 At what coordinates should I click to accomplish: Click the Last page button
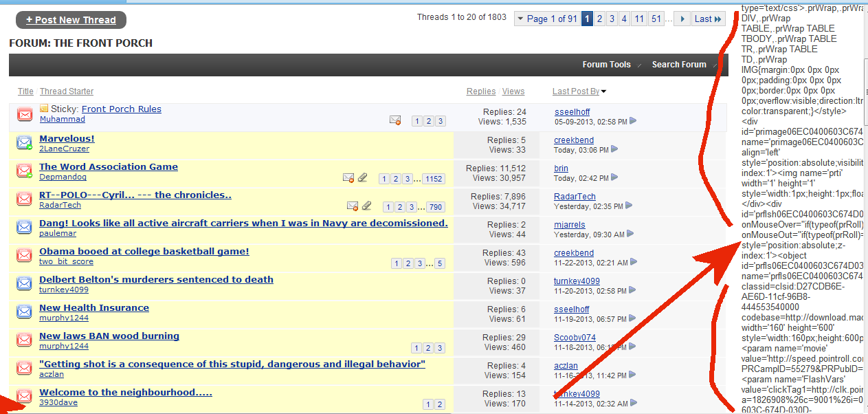[x=708, y=19]
